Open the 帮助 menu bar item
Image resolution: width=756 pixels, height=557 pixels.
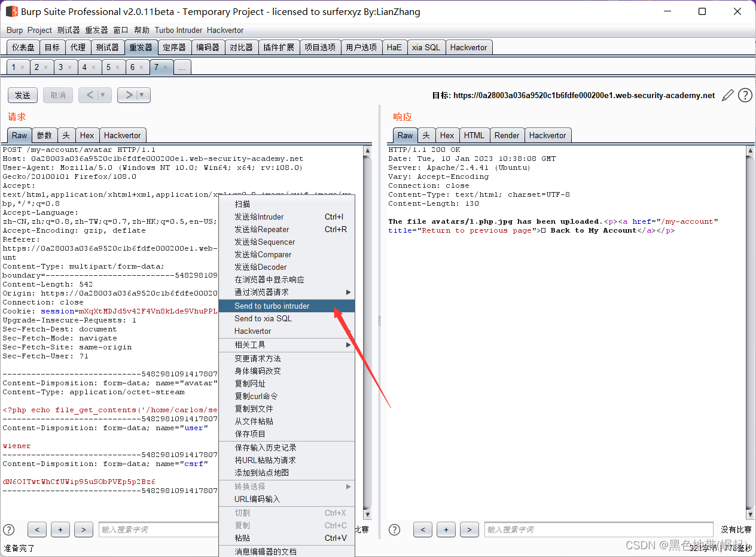pos(142,30)
